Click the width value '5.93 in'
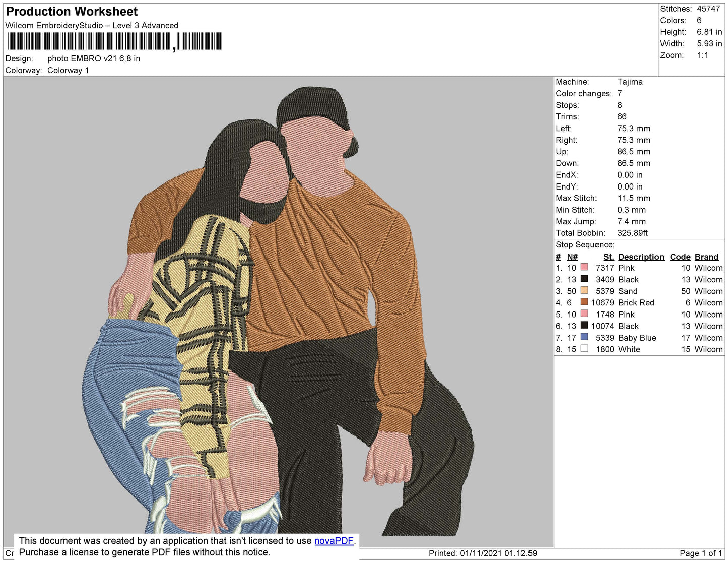728x563 pixels. coord(709,43)
